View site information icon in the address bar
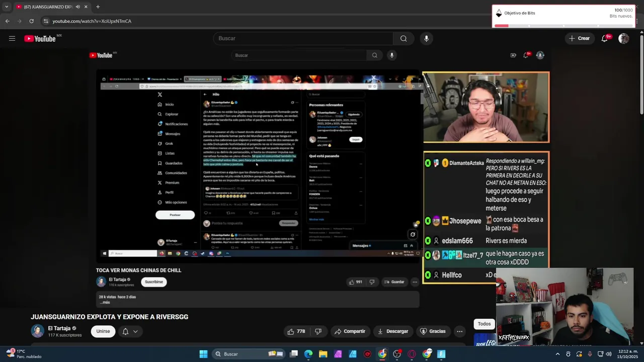The width and height of the screenshot is (644, 362). click(46, 21)
